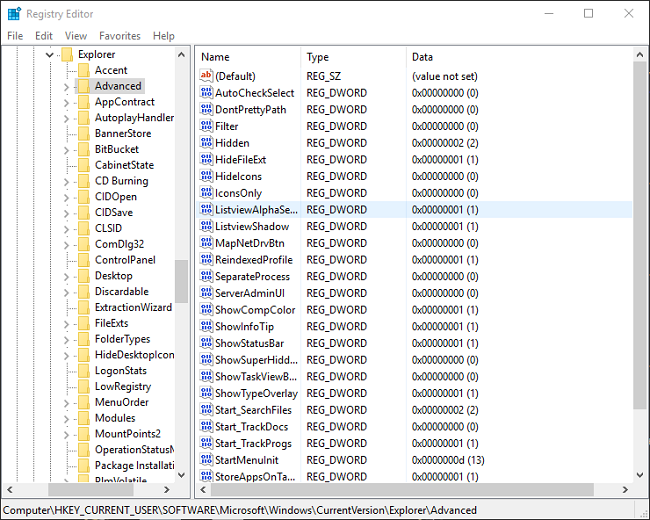650x520 pixels.
Task: Collapse the Explorer key tree node
Action: [x=50, y=54]
